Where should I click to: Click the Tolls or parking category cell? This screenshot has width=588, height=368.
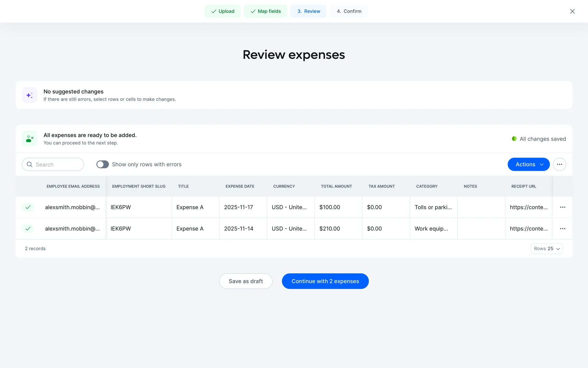[433, 207]
